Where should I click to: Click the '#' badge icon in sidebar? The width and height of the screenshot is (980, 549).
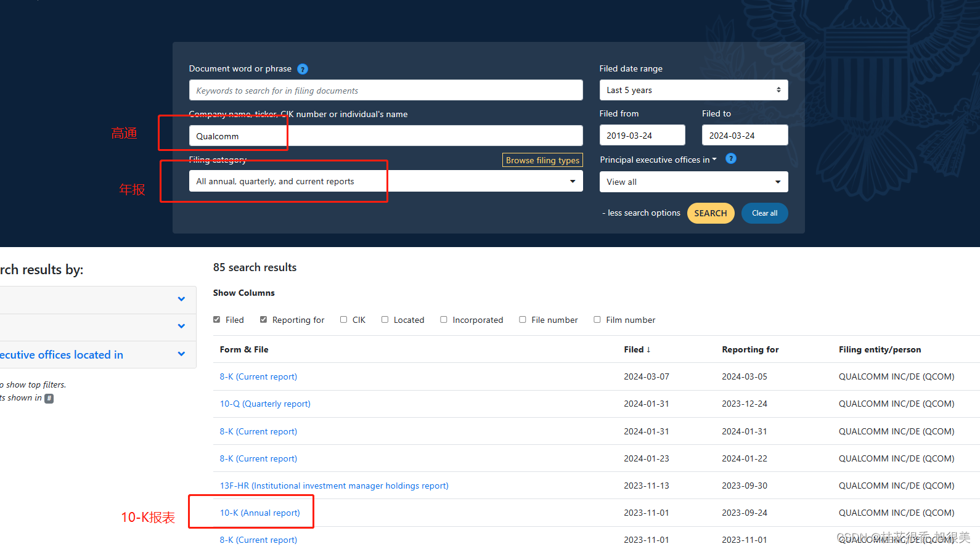click(49, 399)
